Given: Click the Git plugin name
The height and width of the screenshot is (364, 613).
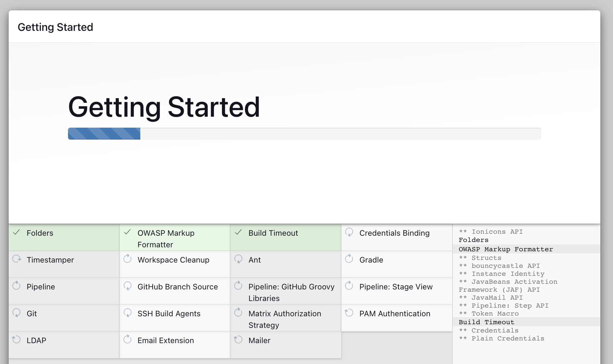Looking at the screenshot, I should [32, 314].
